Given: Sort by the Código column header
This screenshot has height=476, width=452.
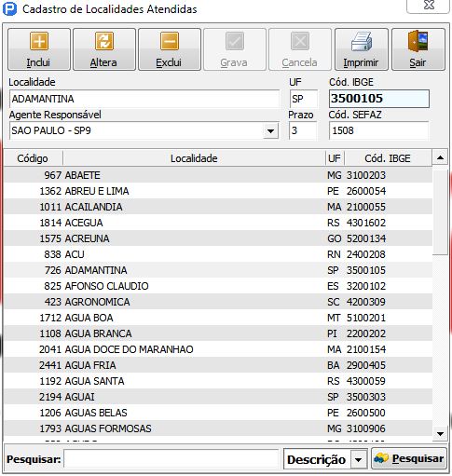Looking at the screenshot, I should coord(33,158).
